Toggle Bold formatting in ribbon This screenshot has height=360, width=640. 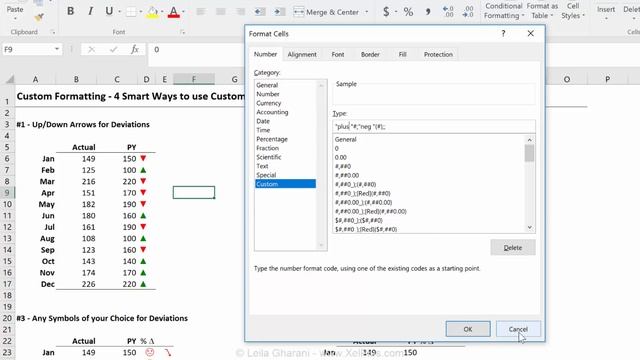pyautogui.click(x=70, y=11)
